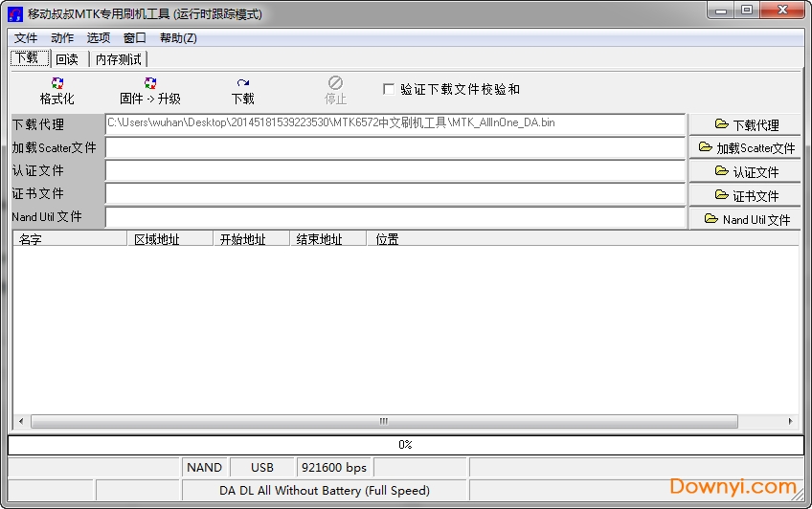Click the 名字 column header

point(70,239)
